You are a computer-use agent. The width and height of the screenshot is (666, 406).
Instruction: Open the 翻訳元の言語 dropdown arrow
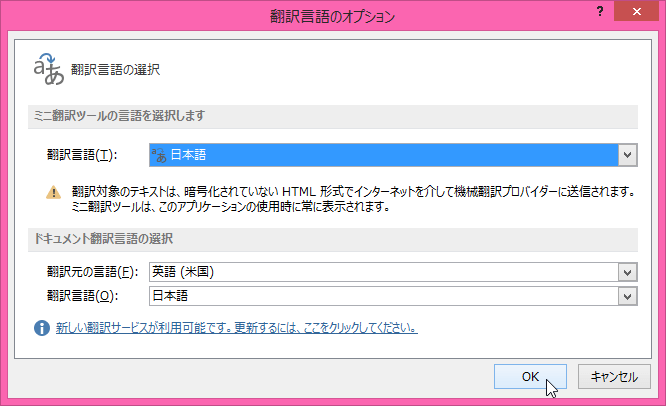(x=627, y=272)
